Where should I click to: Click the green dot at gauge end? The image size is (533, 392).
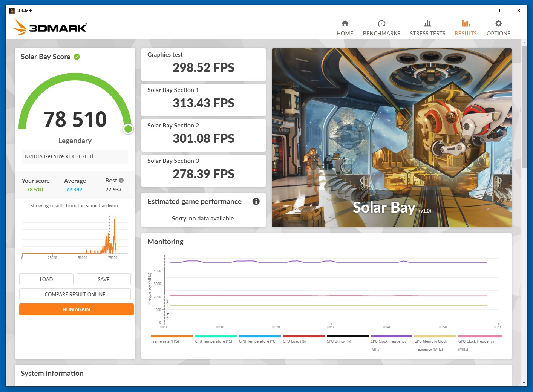pos(128,129)
